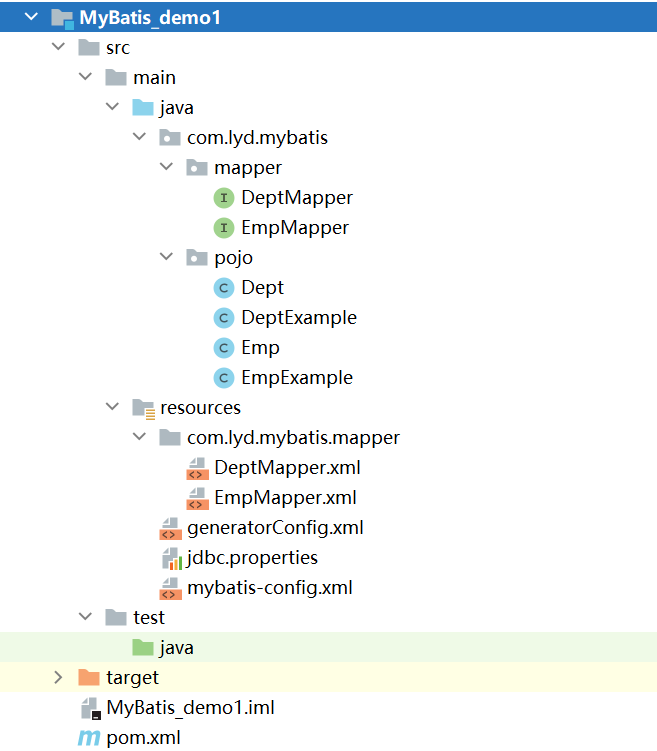Click the EmpMapper.xml file icon
Image resolution: width=657 pixels, height=751 pixels.
coord(197,499)
